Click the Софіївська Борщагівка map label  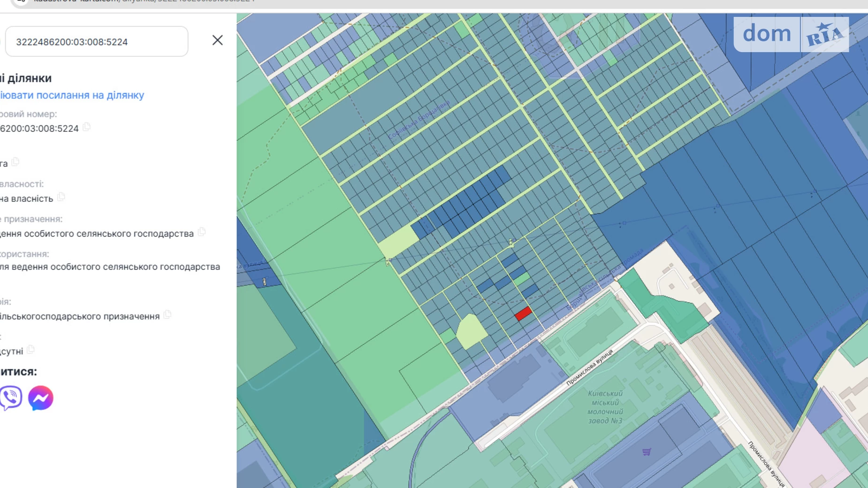click(x=419, y=120)
